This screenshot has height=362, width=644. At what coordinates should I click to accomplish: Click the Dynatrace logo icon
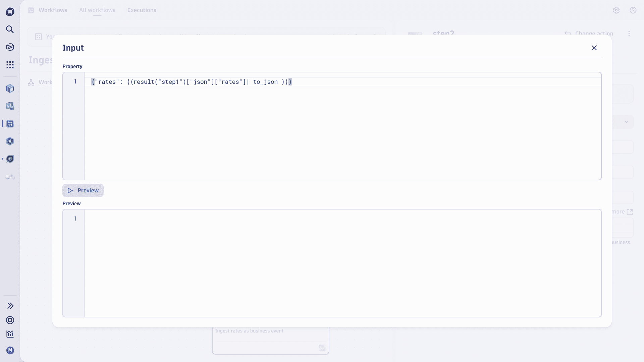point(10,12)
